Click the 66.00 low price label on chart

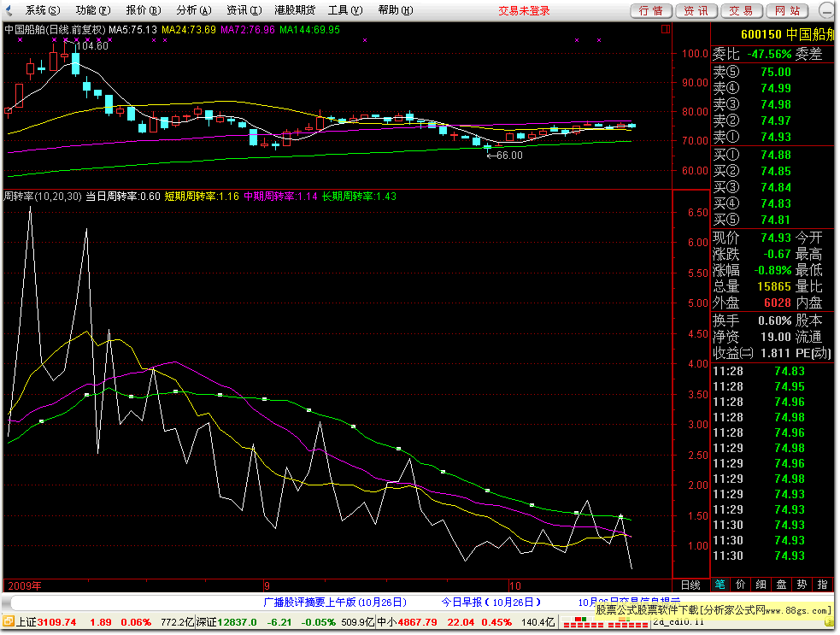point(509,156)
